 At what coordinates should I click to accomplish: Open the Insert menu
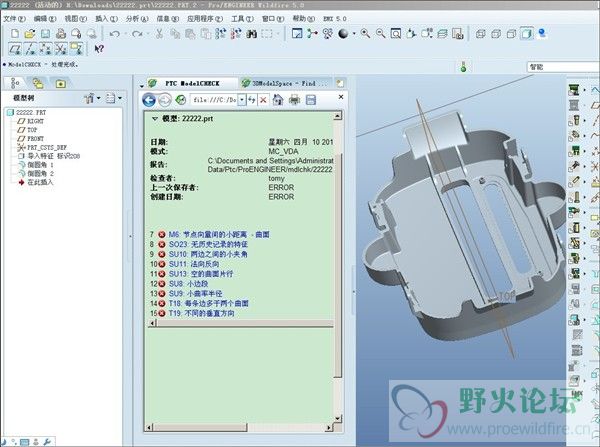click(x=106, y=19)
